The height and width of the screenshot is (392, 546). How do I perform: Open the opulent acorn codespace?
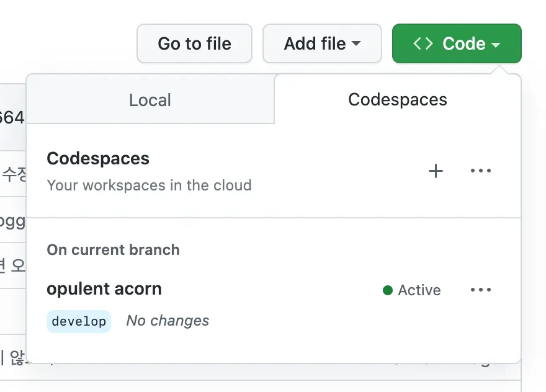104,289
